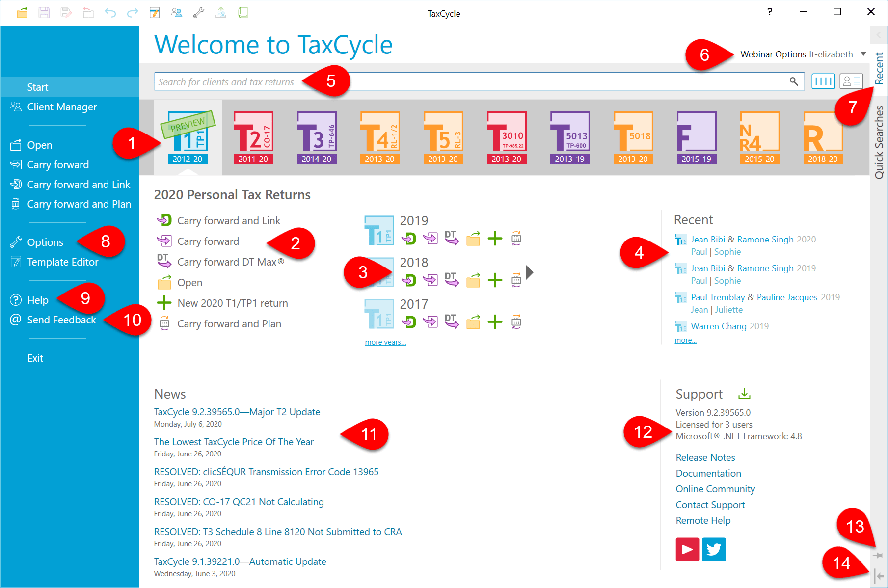
Task: Select the T3010 TP-985.22 module tile
Action: tap(506, 138)
